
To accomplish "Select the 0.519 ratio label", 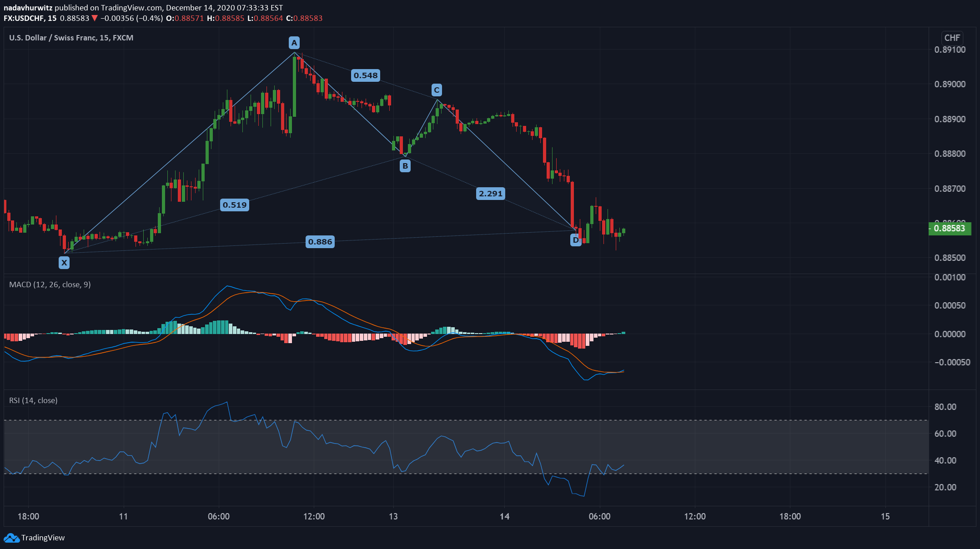I will point(235,205).
